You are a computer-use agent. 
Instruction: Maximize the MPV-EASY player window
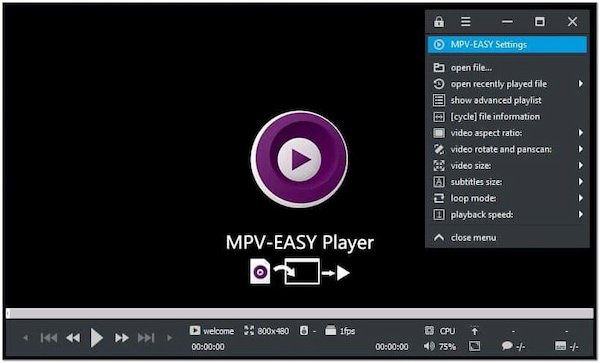(x=540, y=22)
